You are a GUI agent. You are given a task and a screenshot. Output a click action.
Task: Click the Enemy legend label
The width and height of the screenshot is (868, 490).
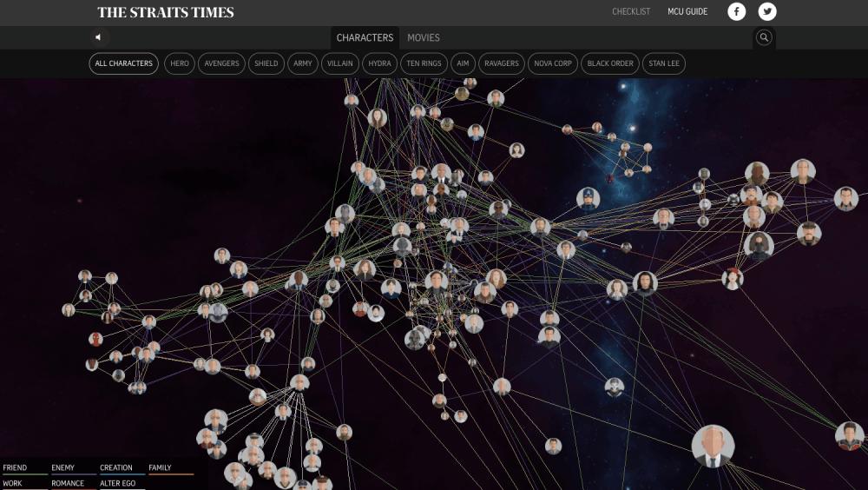62,467
